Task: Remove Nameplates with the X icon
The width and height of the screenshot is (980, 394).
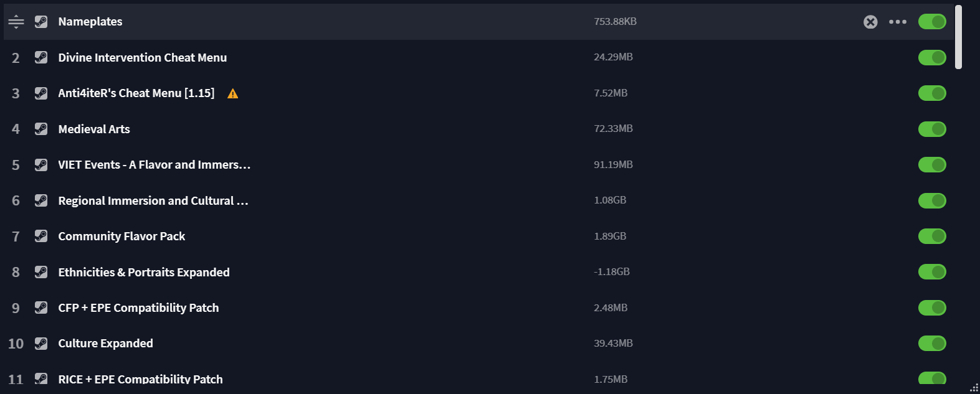Action: [870, 22]
